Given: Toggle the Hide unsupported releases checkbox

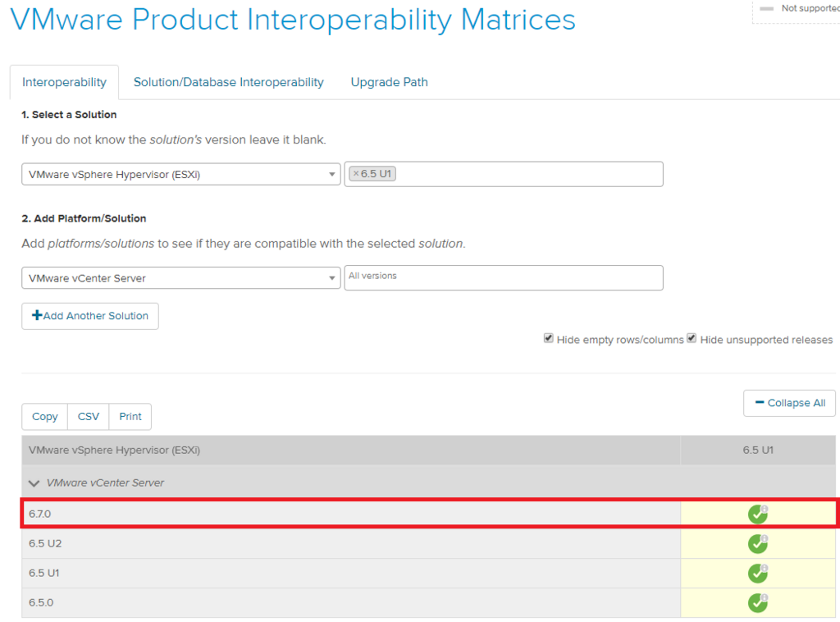Looking at the screenshot, I should point(692,338).
